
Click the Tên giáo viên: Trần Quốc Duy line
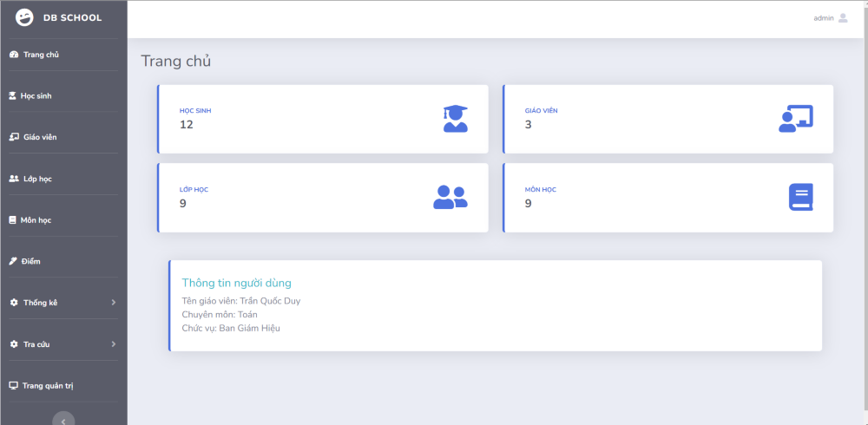(x=240, y=301)
